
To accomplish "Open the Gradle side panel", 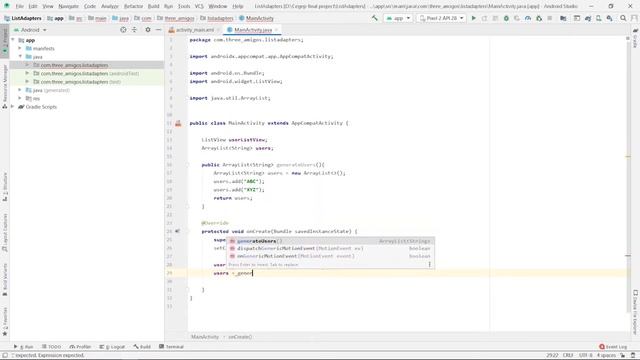I will tap(636, 38).
